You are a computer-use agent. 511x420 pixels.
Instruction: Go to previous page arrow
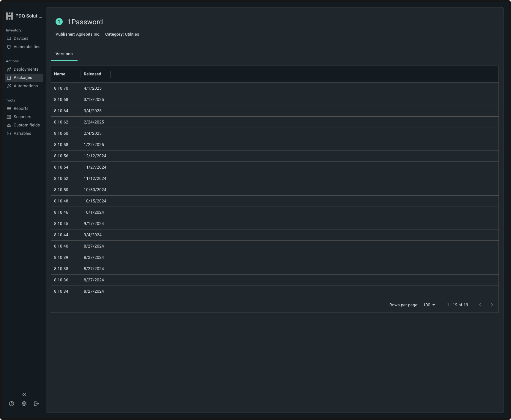480,305
